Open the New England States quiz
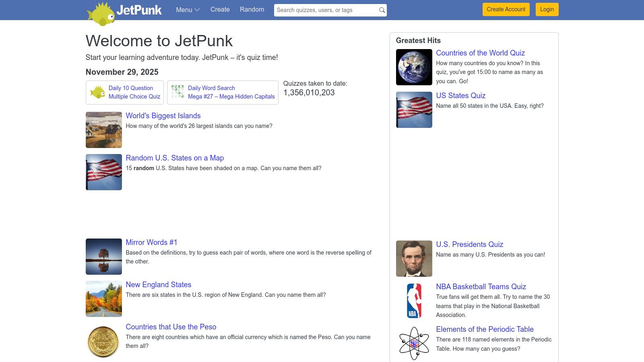Screen dimensions: 644x362 [158, 285]
